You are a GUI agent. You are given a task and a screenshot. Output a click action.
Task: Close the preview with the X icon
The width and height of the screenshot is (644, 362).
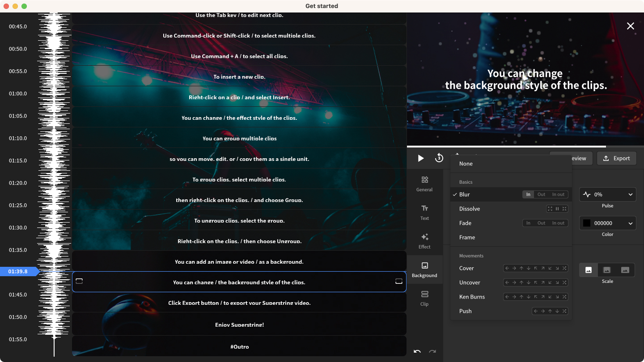pyautogui.click(x=630, y=26)
